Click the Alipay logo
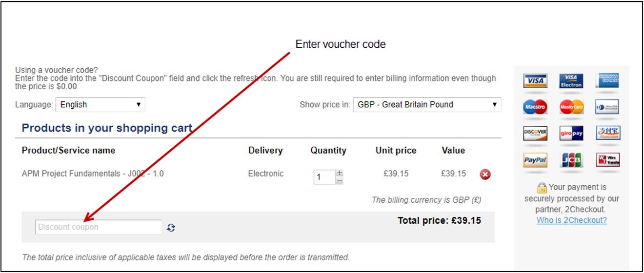 pyautogui.click(x=607, y=133)
